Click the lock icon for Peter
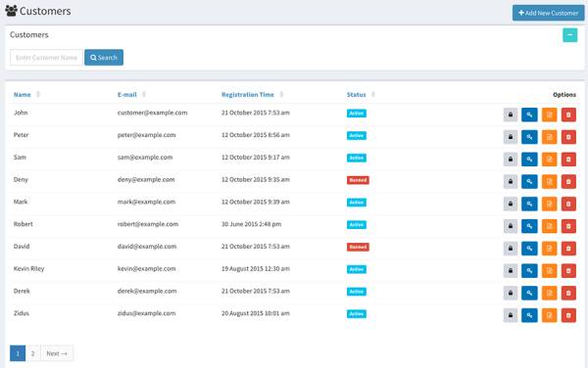 tap(511, 137)
